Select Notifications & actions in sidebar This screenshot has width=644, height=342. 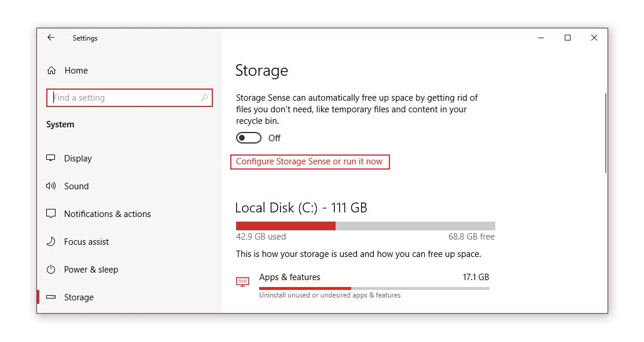(107, 214)
